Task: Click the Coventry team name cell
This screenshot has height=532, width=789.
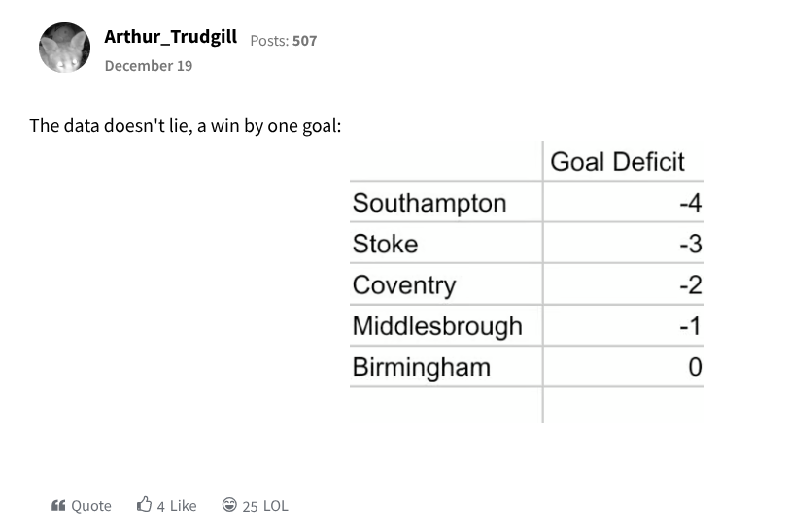Action: (403, 285)
